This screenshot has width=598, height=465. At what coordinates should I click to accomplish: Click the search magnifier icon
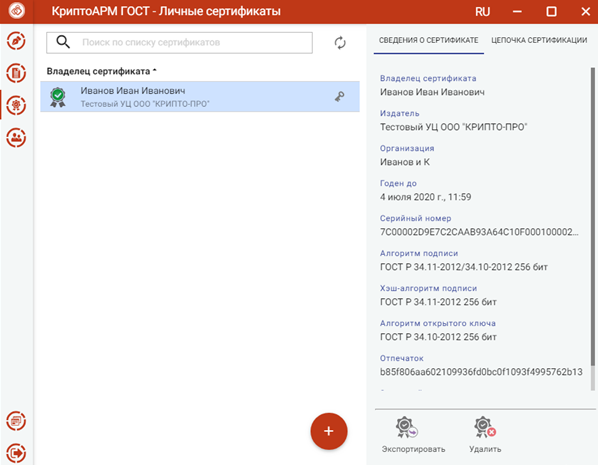click(63, 42)
